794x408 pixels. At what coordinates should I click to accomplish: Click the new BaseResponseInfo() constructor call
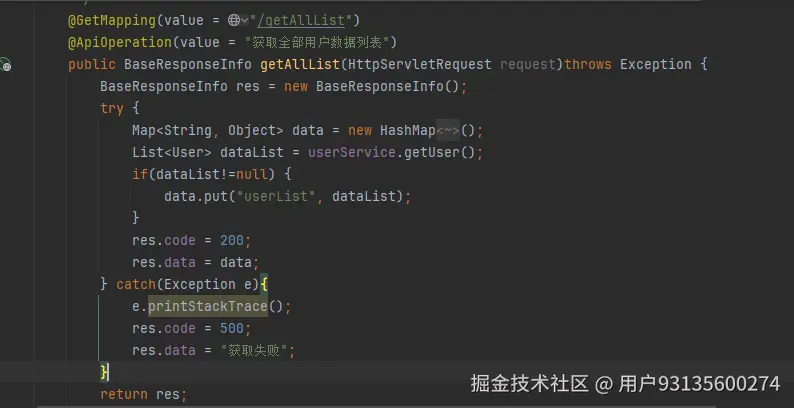(371, 87)
